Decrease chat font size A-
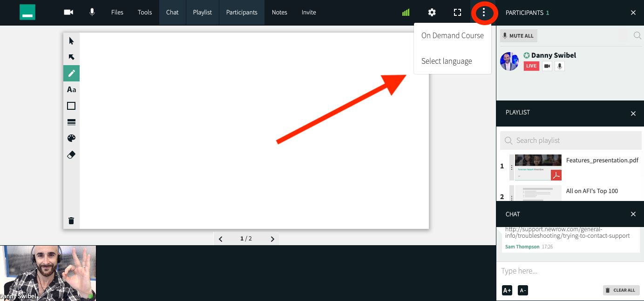 [x=523, y=290]
